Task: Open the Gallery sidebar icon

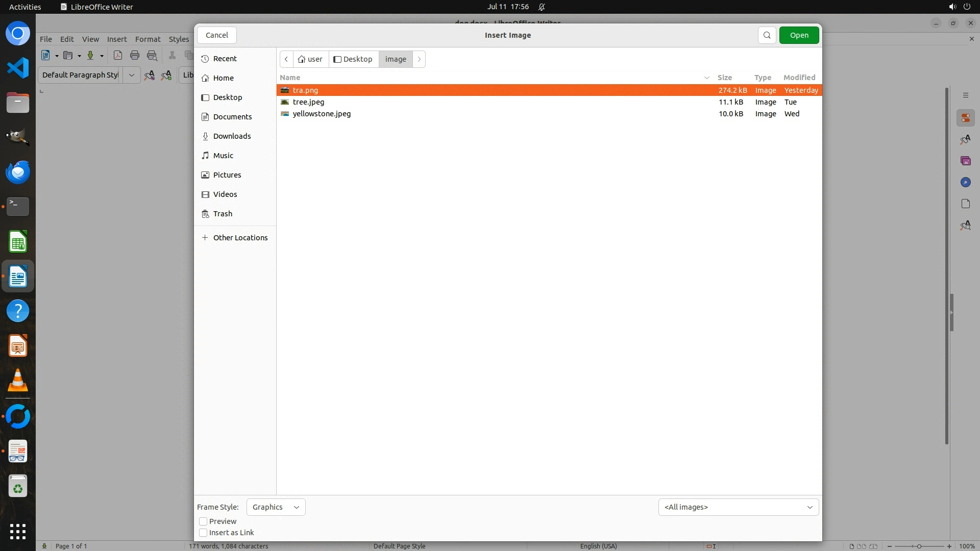Action: click(965, 161)
